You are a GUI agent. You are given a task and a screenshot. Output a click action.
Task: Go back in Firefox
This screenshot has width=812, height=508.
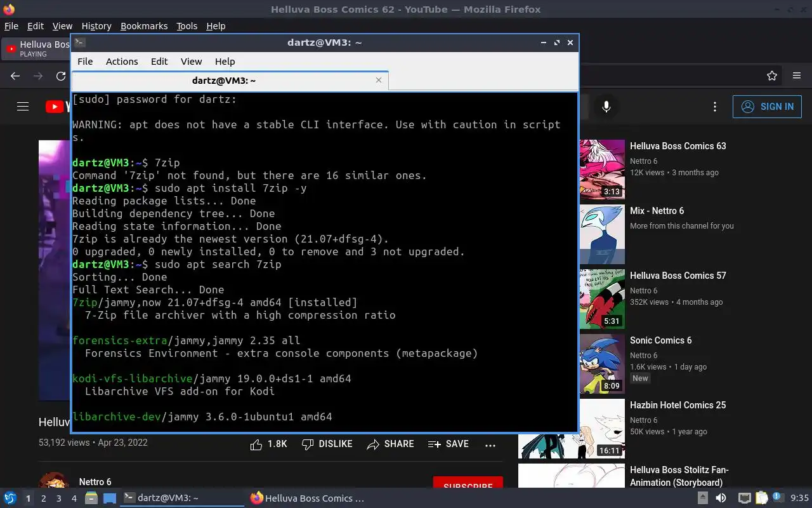[15, 76]
